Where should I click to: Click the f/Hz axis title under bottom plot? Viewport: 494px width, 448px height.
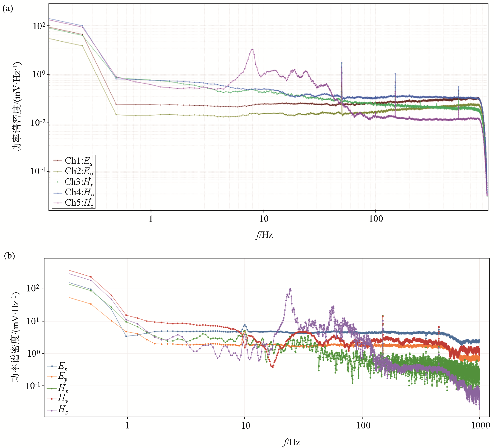click(x=291, y=442)
